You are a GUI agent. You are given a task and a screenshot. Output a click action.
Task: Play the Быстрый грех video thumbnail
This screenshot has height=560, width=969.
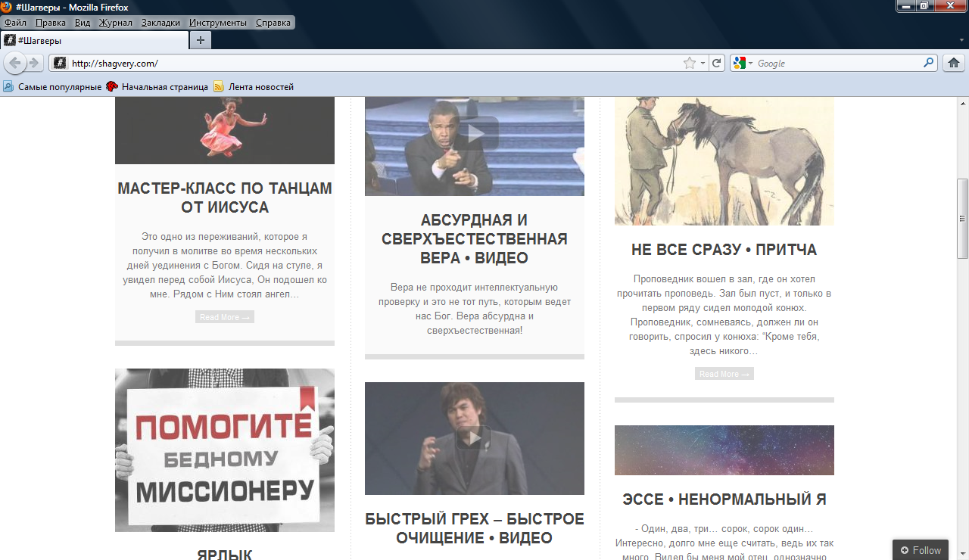[475, 438]
